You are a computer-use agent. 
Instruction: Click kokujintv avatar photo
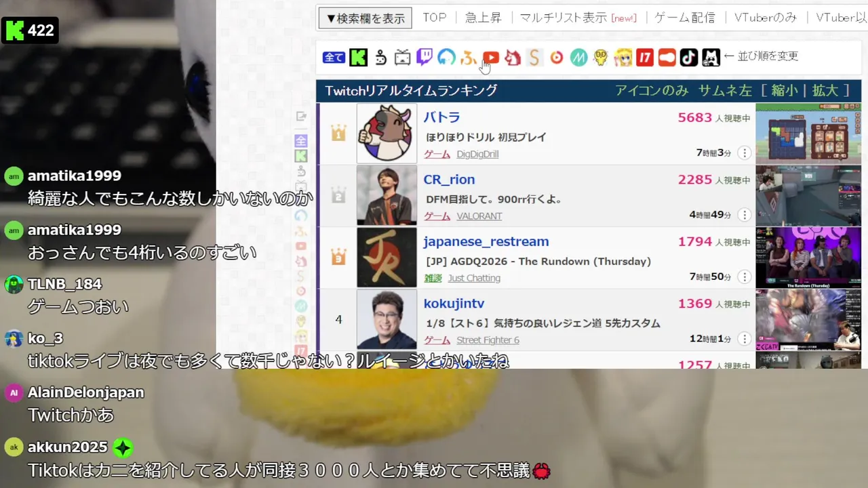(x=387, y=319)
